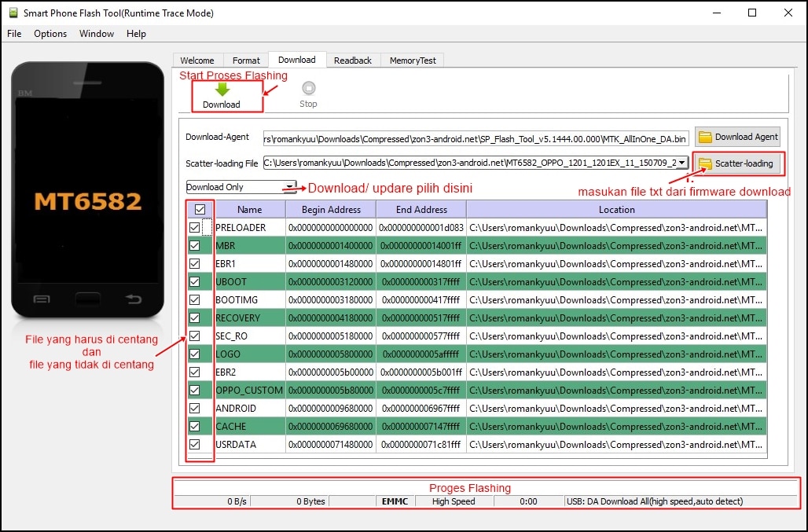Uncheck the UBOOT checkbox
Viewport: 808px width, 532px height.
pos(195,281)
